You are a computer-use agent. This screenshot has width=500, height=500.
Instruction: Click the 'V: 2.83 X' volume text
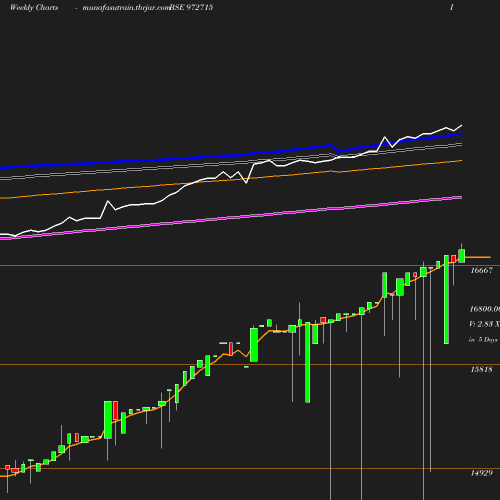[484, 324]
